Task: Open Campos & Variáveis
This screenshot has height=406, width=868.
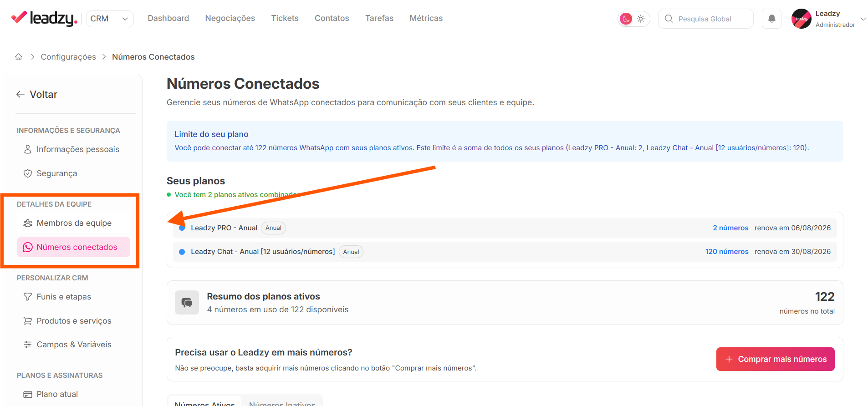Action: 73,345
